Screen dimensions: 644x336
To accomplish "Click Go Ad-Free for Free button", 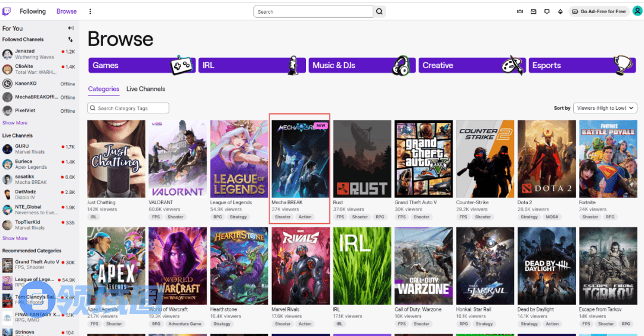I will coord(599,11).
